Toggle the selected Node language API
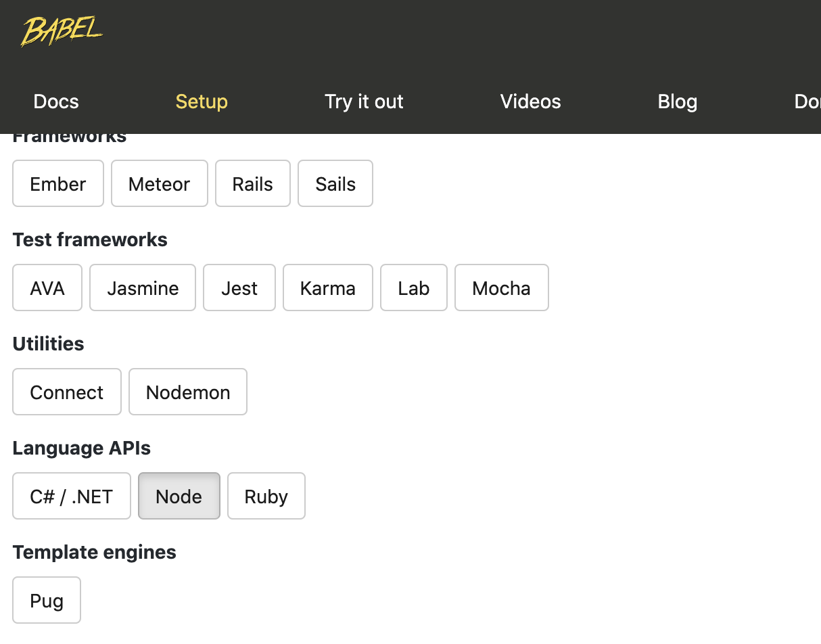 [x=179, y=496]
